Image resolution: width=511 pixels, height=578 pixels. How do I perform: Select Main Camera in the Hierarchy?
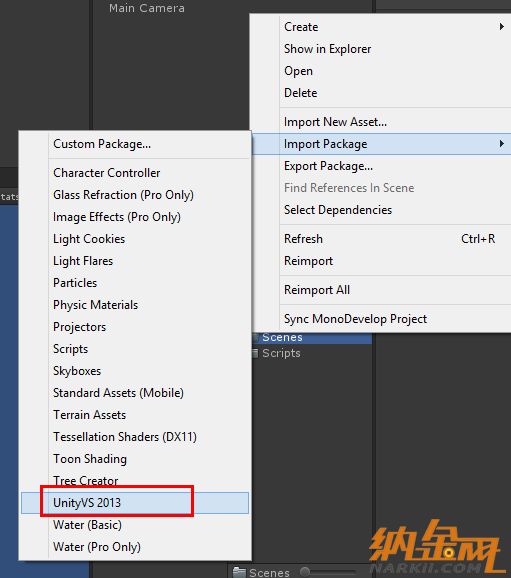147,8
